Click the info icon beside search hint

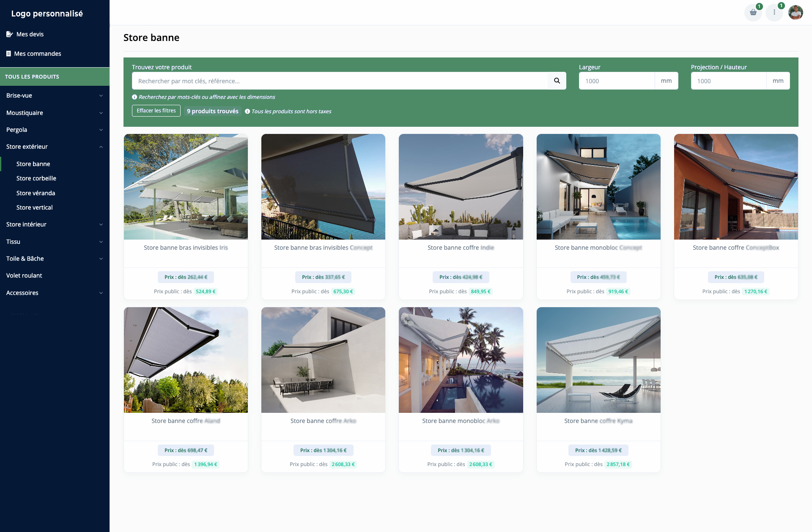pos(134,97)
